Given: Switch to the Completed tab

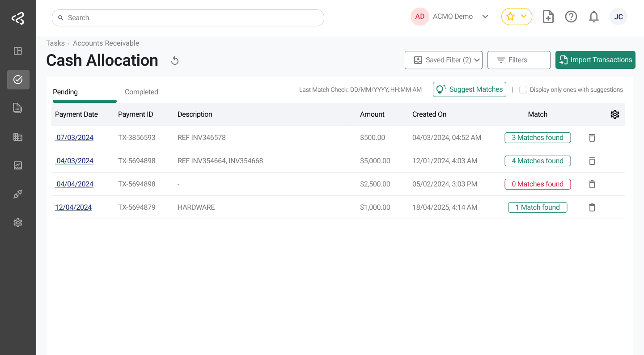Looking at the screenshot, I should pyautogui.click(x=141, y=92).
